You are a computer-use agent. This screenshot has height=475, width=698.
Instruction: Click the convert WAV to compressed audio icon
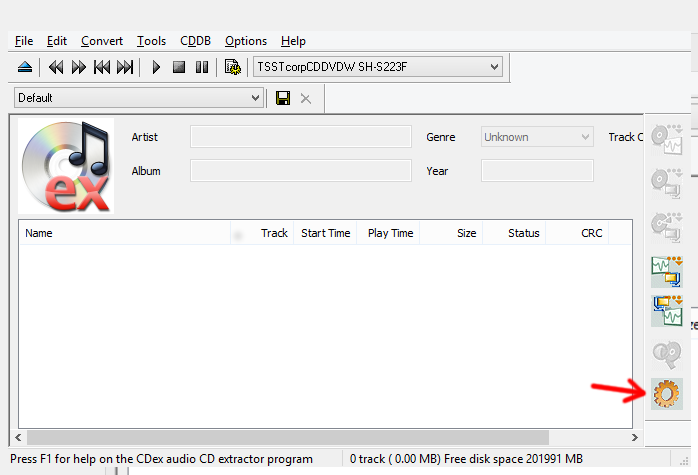pyautogui.click(x=666, y=271)
